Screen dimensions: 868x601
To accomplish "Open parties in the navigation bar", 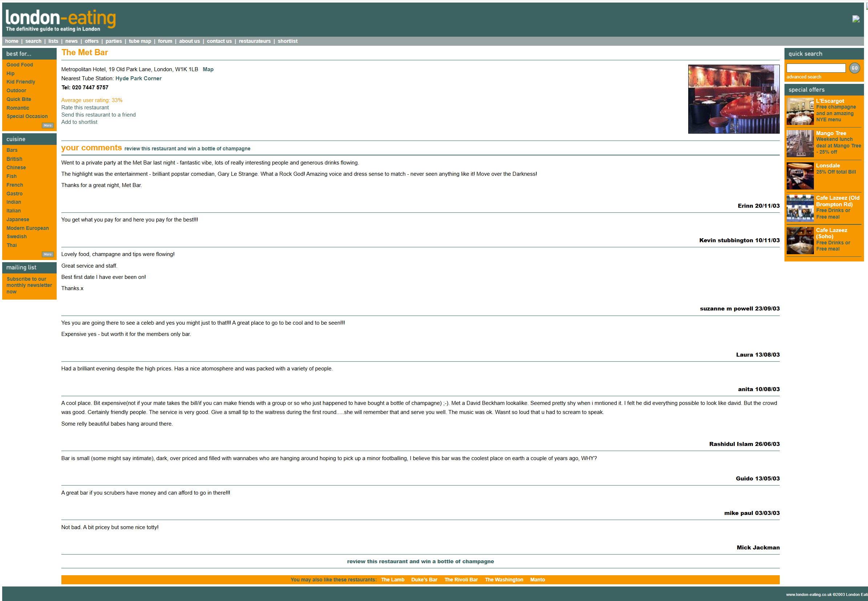I will coord(114,41).
